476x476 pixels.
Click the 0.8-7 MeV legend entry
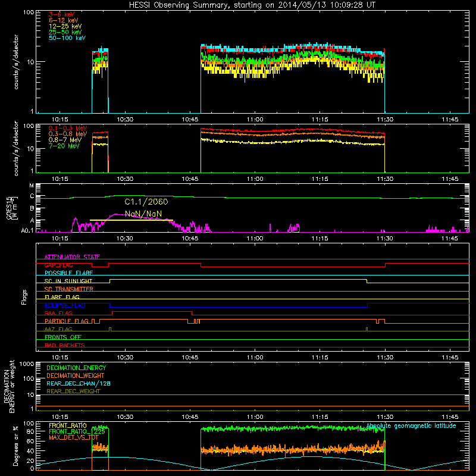[x=65, y=140]
